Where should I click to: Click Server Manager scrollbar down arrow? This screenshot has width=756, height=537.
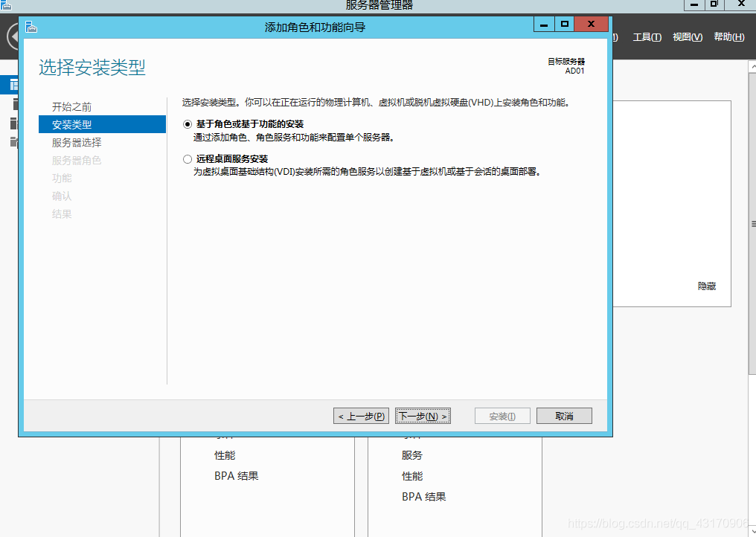[x=752, y=531]
